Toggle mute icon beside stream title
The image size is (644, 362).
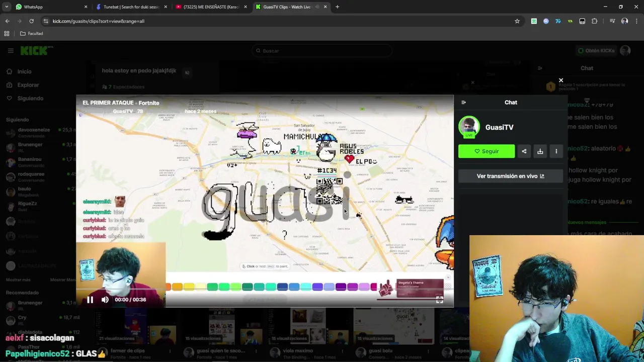(187, 72)
